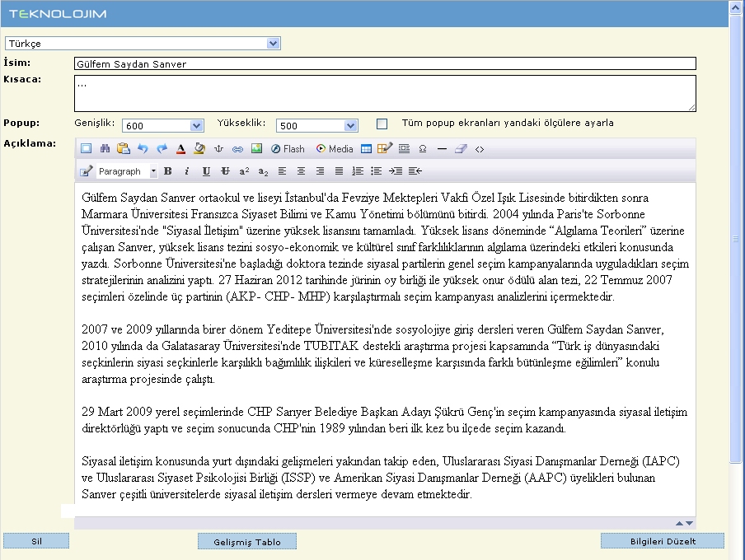The image size is (745, 560).
Task: Toggle HTML source view icon
Action: click(480, 149)
